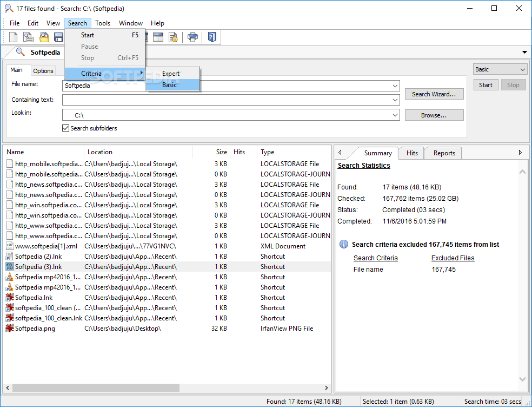Open the View menu

[x=53, y=23]
